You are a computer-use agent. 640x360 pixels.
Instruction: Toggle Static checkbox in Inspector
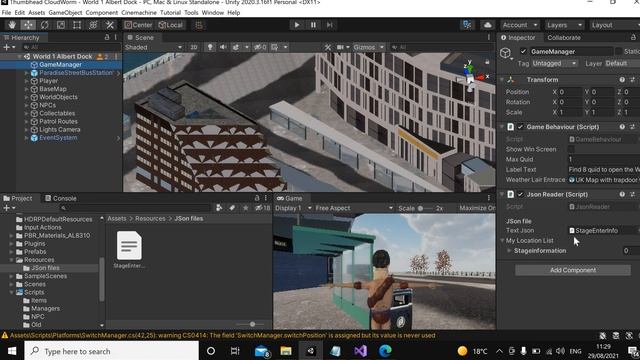pos(618,51)
